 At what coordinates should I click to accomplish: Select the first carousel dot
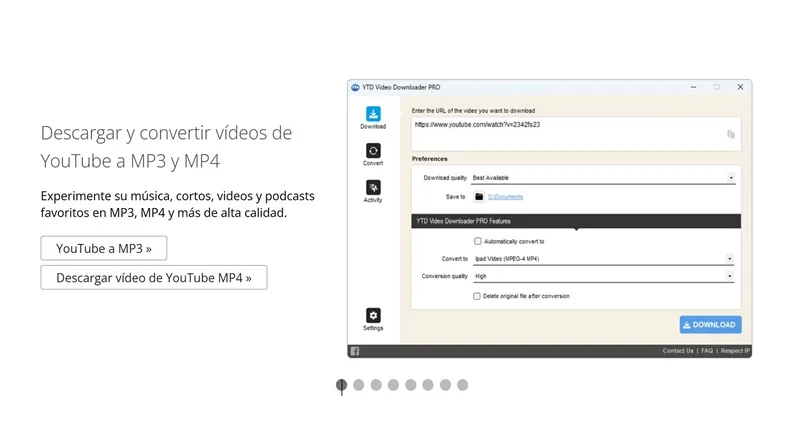point(341,385)
